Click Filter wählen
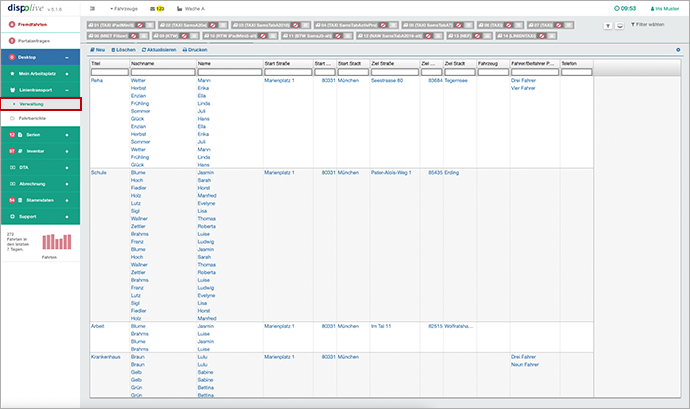Screen dimensions: 690x409 pyautogui.click(x=648, y=25)
